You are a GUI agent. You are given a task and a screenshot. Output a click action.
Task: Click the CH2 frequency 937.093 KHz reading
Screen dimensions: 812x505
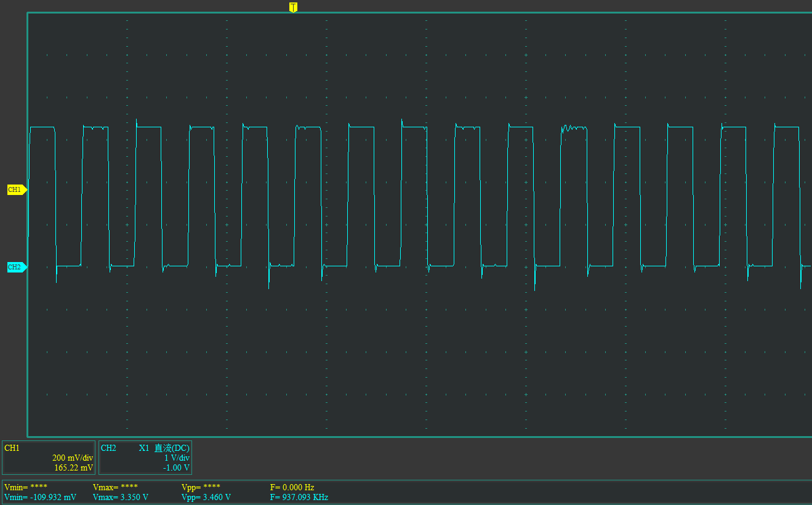pos(299,497)
